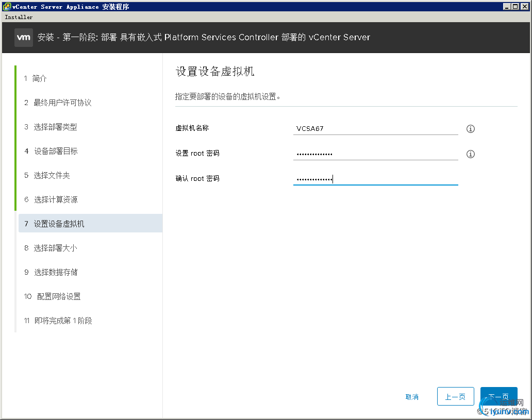Select step 9 选择数据存储
Viewport: 532px width, 420px height.
[x=51, y=273]
